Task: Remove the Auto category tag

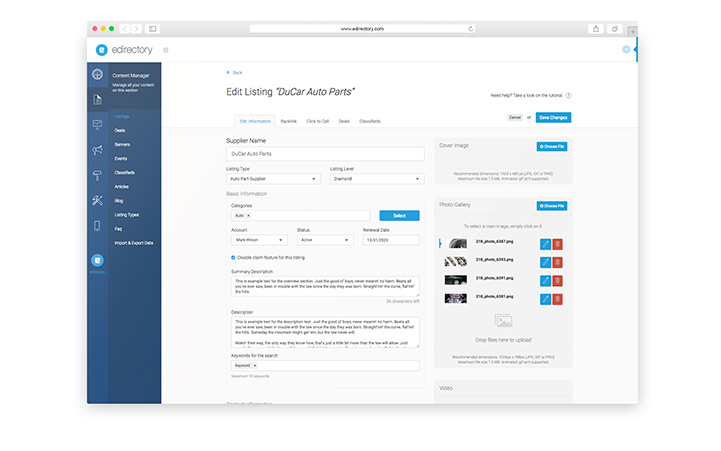Action: click(249, 216)
